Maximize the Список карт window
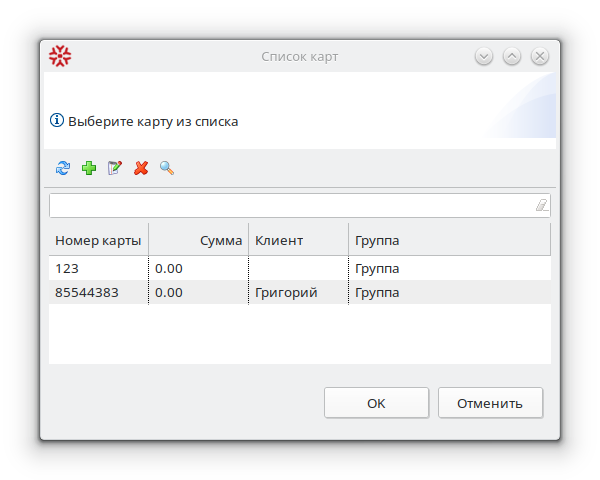The width and height of the screenshot is (600, 480). click(x=512, y=57)
